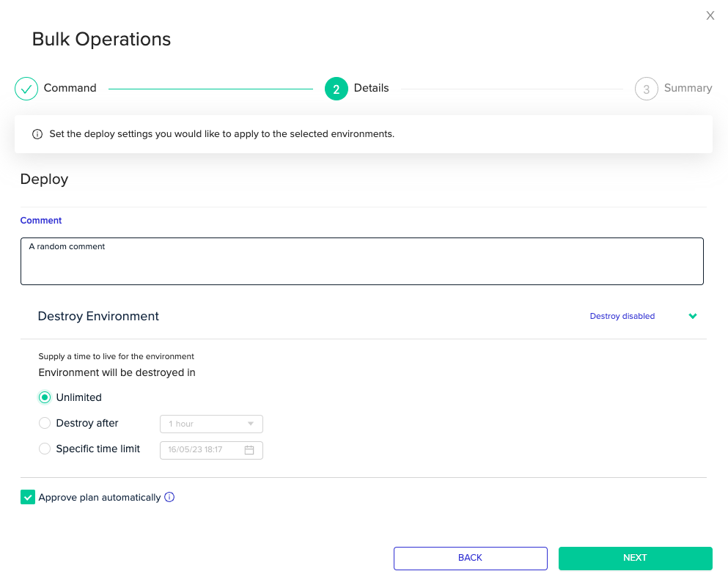Close the Bulk Operations dialog
Screen dimensions: 728x582
tap(710, 15)
